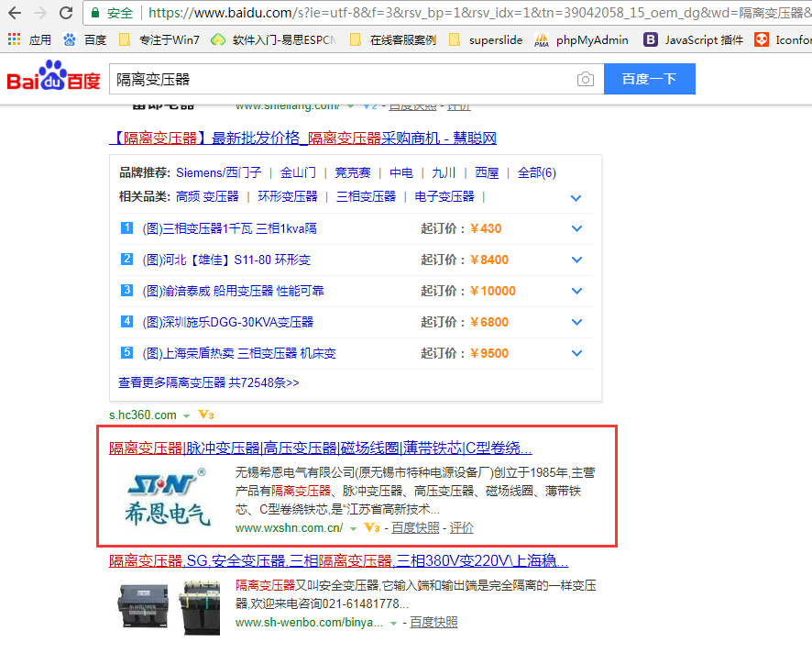Click the number 1 badge in product list
Image resolution: width=812 pixels, height=664 pixels.
pos(126,227)
